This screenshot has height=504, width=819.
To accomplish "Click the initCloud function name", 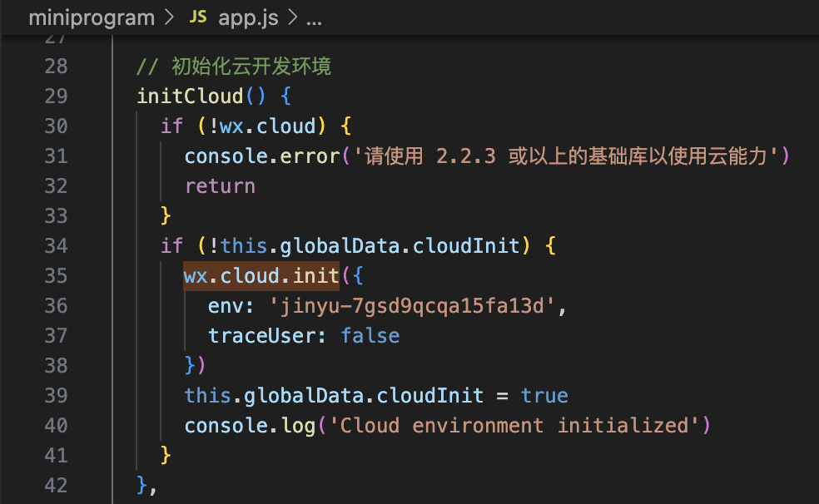I will [x=190, y=96].
